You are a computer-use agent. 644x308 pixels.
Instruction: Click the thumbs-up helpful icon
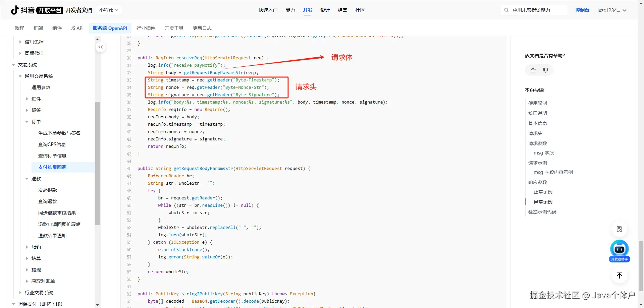533,70
